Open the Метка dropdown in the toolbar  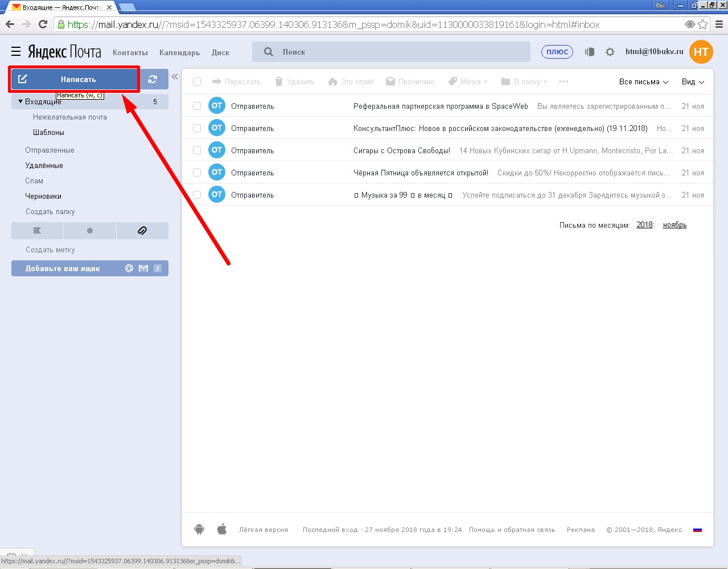click(x=468, y=81)
